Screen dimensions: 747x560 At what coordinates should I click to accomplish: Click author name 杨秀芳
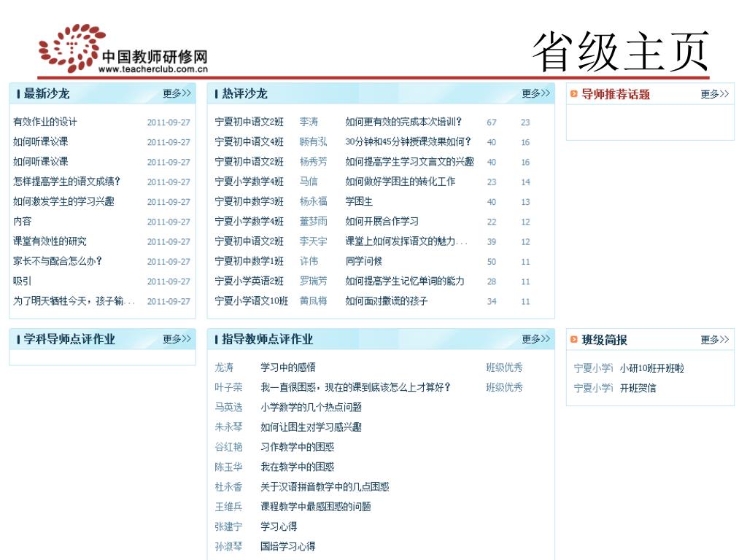pyautogui.click(x=314, y=162)
